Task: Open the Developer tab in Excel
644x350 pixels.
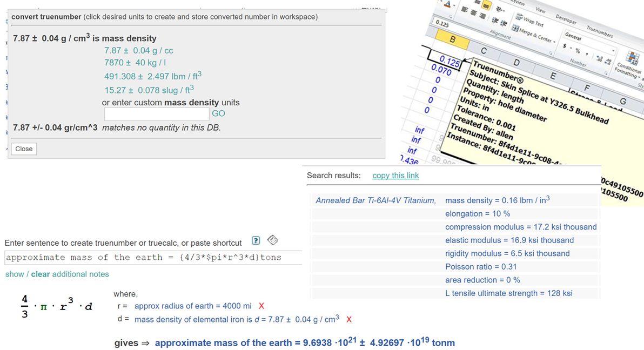Action: click(566, 20)
